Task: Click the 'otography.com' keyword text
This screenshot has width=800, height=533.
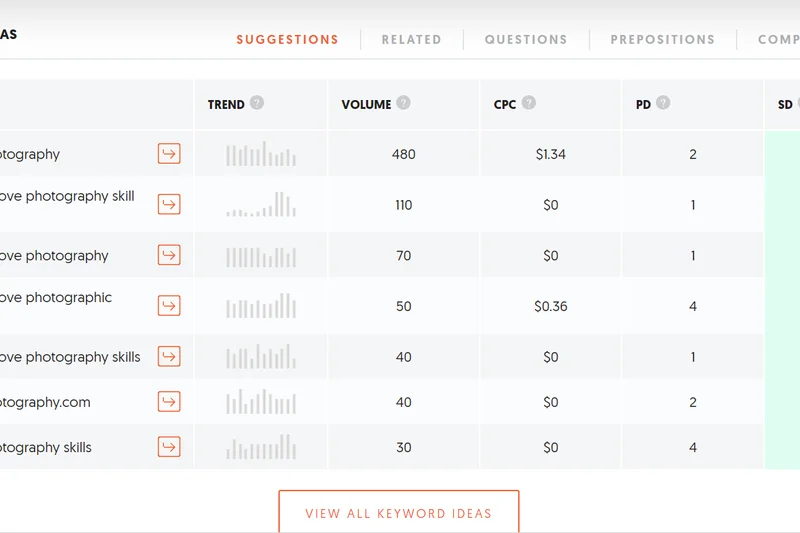Action: pyautogui.click(x=45, y=402)
